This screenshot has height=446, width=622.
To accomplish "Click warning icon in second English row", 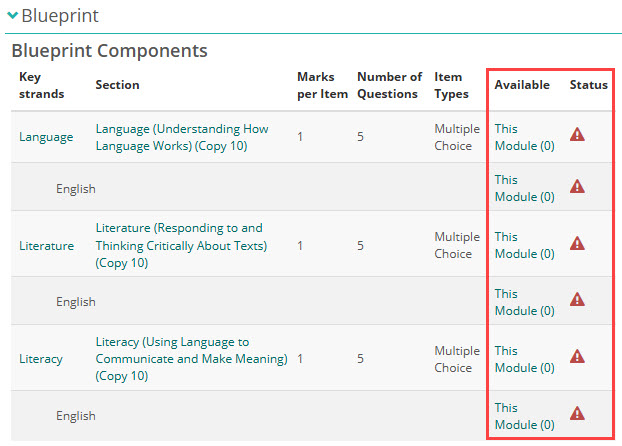I will (x=577, y=299).
